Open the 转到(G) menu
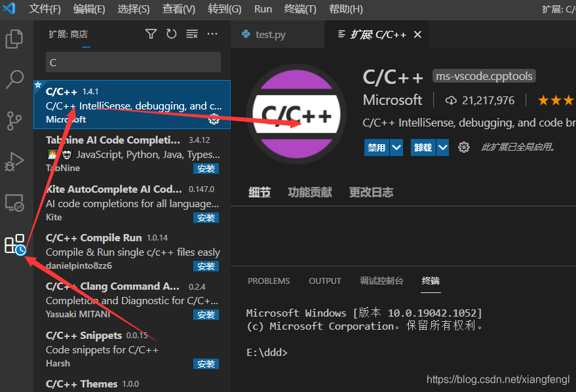The width and height of the screenshot is (576, 392). (x=225, y=9)
